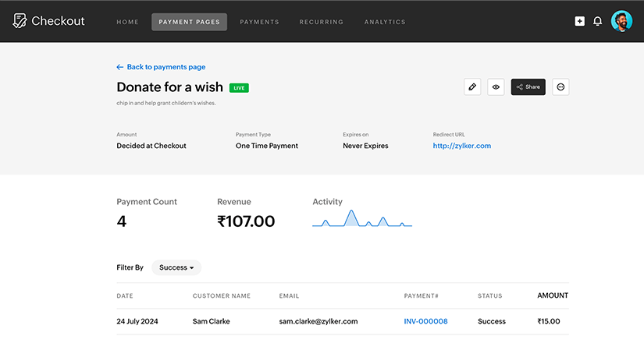Click the Amount column header
The width and height of the screenshot is (644, 343).
click(x=553, y=295)
